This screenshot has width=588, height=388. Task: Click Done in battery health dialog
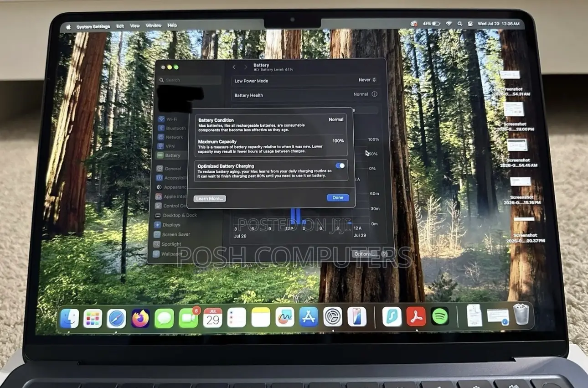(338, 198)
